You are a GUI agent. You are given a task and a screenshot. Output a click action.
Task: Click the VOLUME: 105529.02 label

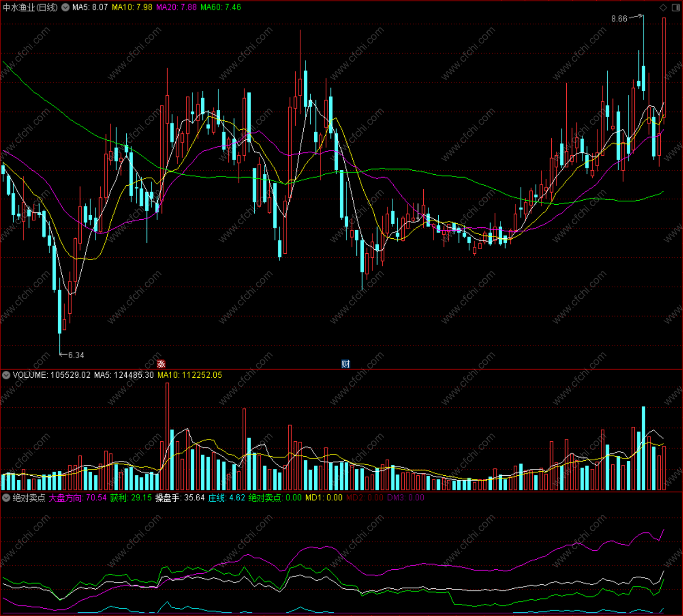(x=52, y=375)
